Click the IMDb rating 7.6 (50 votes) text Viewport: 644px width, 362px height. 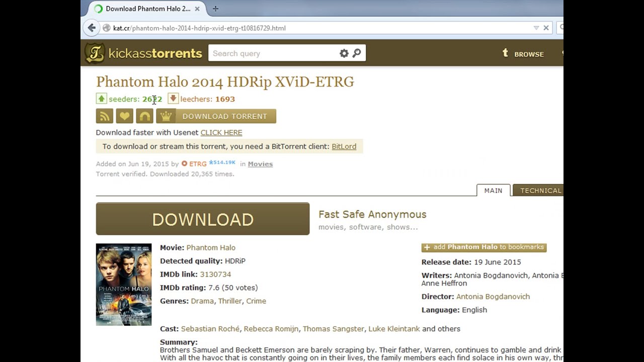coord(209,288)
